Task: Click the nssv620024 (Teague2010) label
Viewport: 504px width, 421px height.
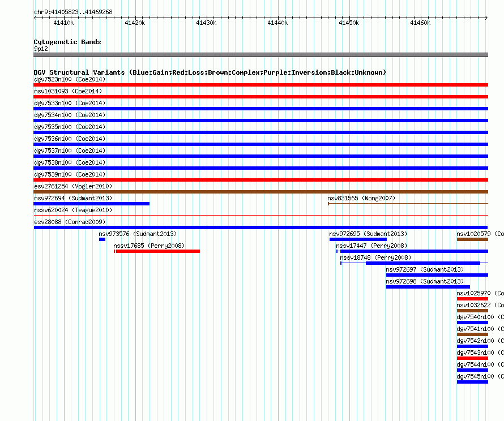Action: [73, 210]
